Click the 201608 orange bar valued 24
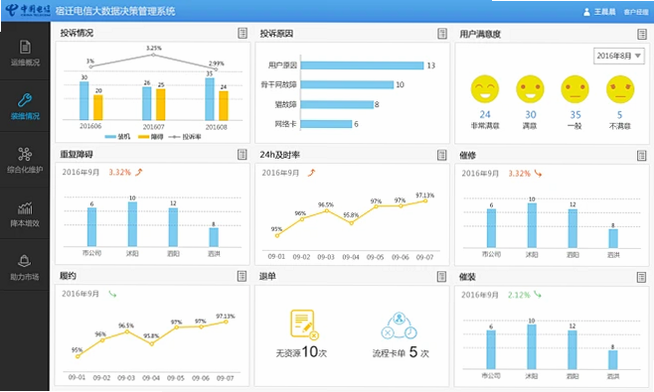 tap(224, 106)
